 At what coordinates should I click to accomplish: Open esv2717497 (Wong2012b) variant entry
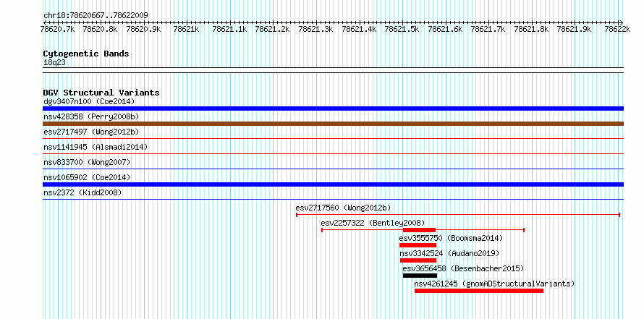[91, 132]
